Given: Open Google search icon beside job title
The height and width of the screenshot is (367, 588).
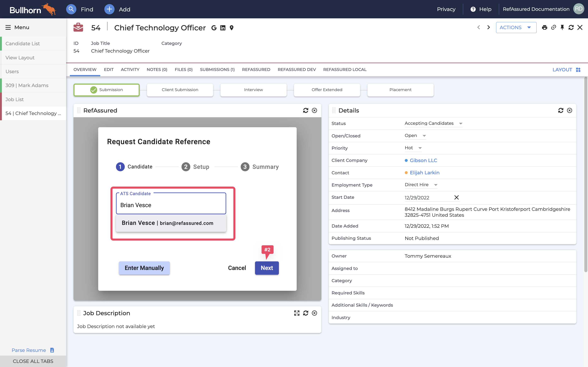Looking at the screenshot, I should tap(213, 28).
